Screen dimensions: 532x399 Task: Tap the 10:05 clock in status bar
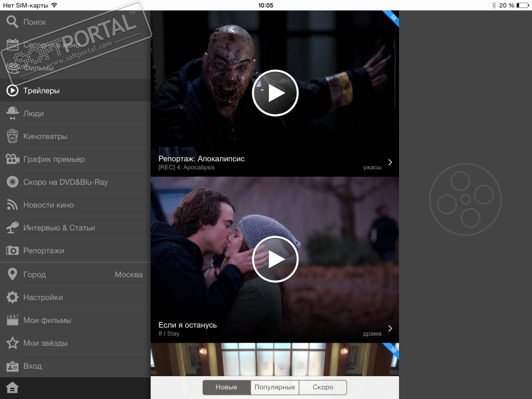coord(265,5)
